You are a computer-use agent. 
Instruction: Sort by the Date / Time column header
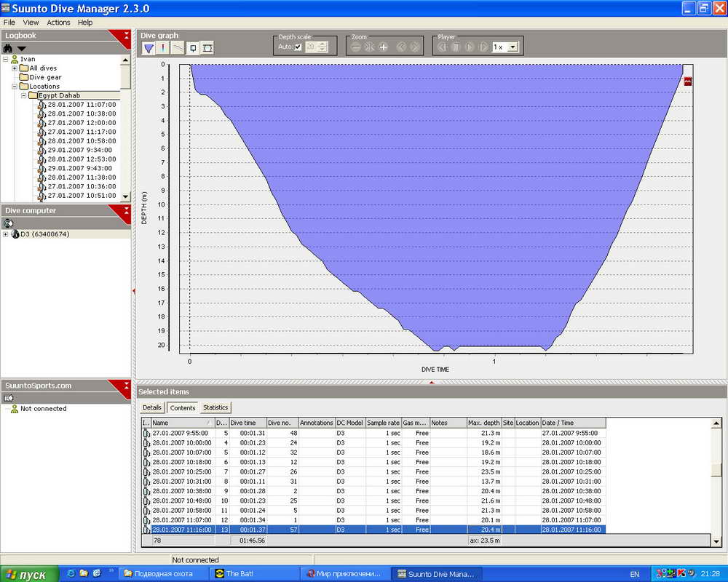coord(573,423)
